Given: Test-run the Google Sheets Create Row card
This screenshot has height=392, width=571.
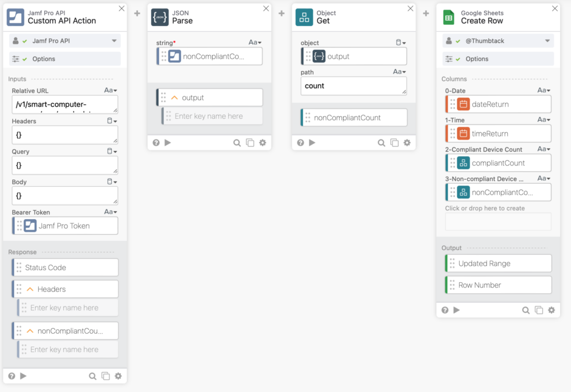Looking at the screenshot, I should tap(457, 310).
